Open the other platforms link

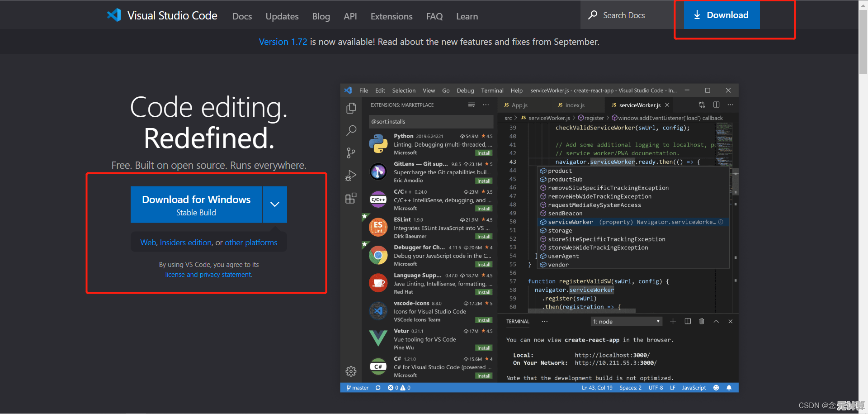tap(251, 243)
